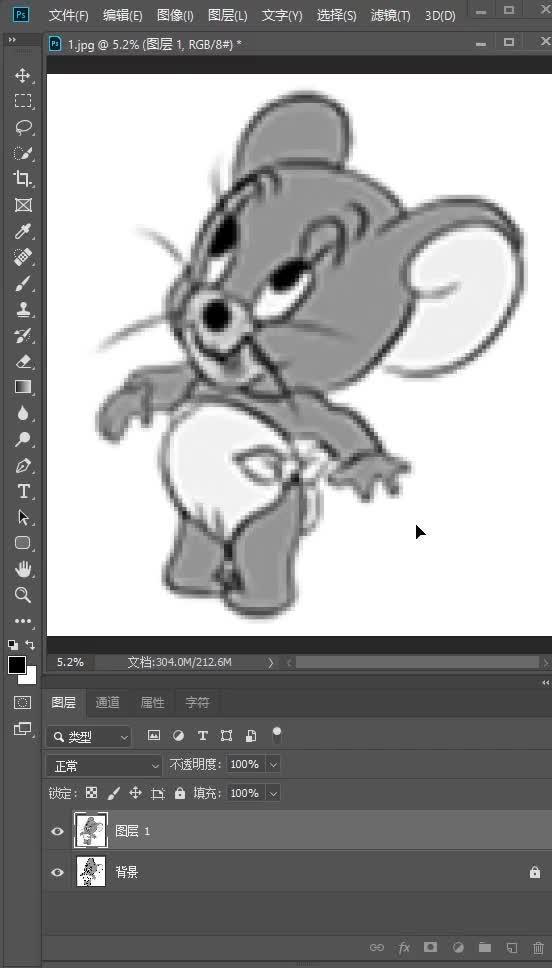Select the Horizontal Type tool

[23, 491]
